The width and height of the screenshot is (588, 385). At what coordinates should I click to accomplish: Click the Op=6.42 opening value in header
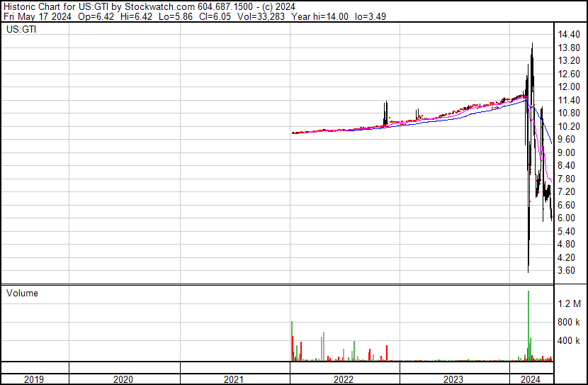pos(96,16)
